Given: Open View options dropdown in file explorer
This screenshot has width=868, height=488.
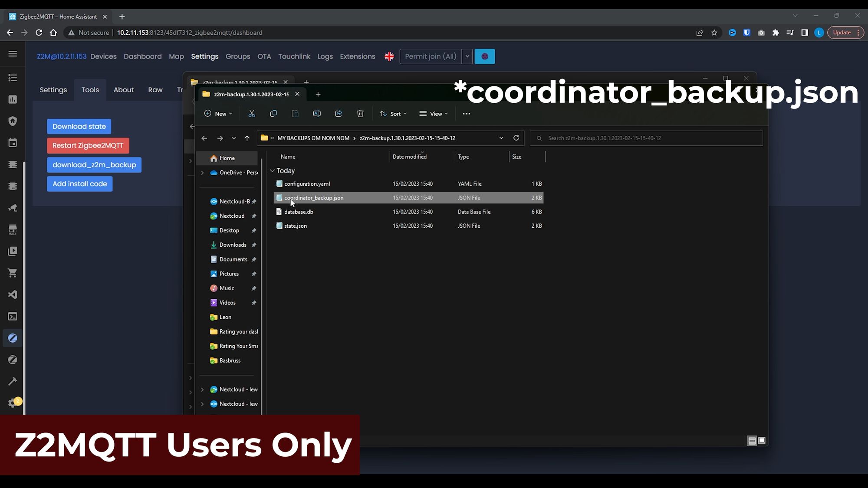Looking at the screenshot, I should 435,114.
